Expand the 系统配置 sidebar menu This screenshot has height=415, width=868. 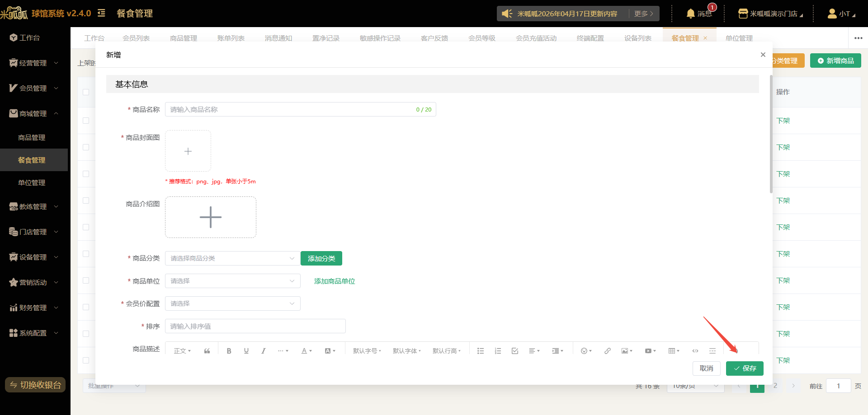click(34, 333)
